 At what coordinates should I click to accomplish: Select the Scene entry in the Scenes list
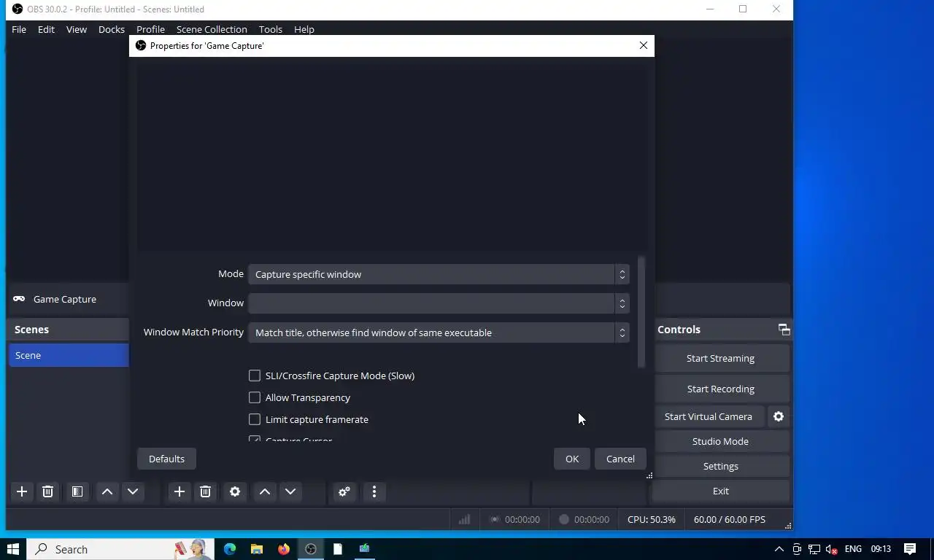tap(69, 355)
